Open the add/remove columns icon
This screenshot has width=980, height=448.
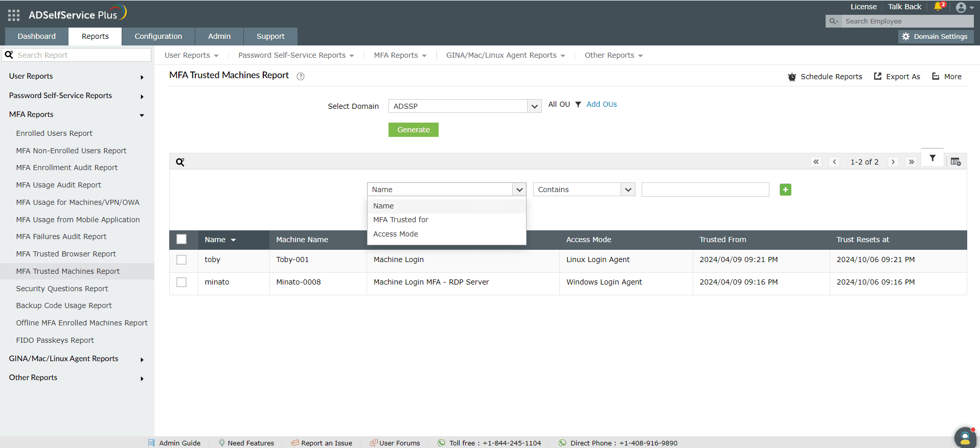pos(955,162)
